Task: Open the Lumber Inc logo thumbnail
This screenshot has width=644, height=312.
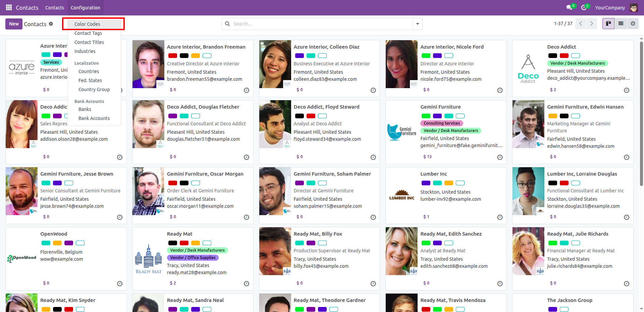Action: tap(402, 195)
